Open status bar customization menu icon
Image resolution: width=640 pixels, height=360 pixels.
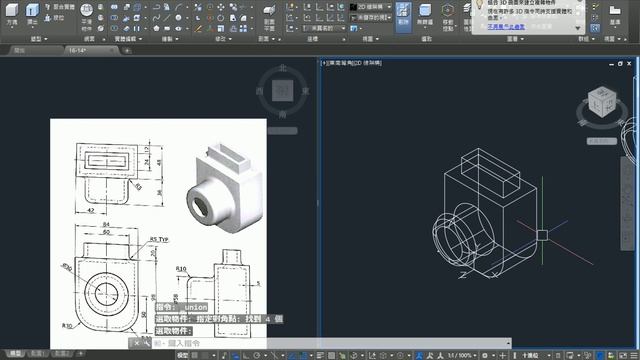(x=634, y=356)
